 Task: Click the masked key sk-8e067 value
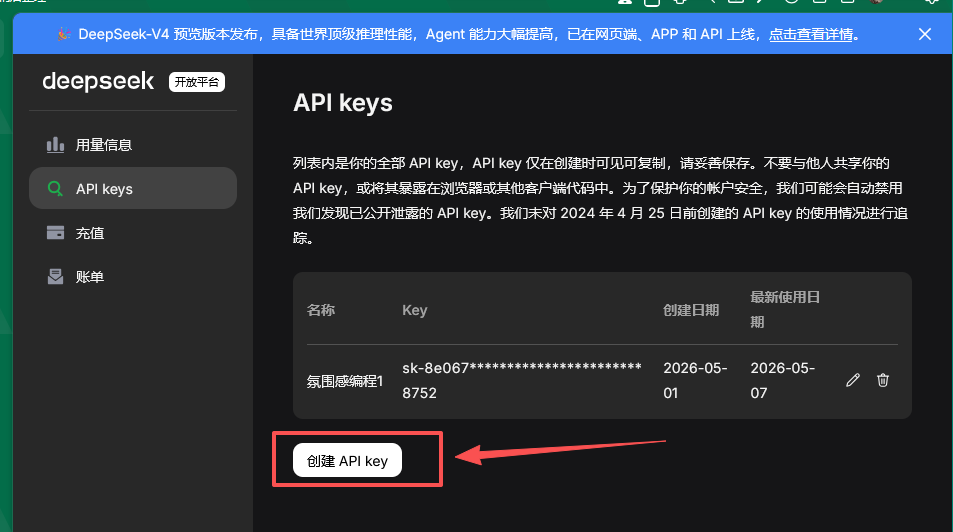(x=522, y=380)
